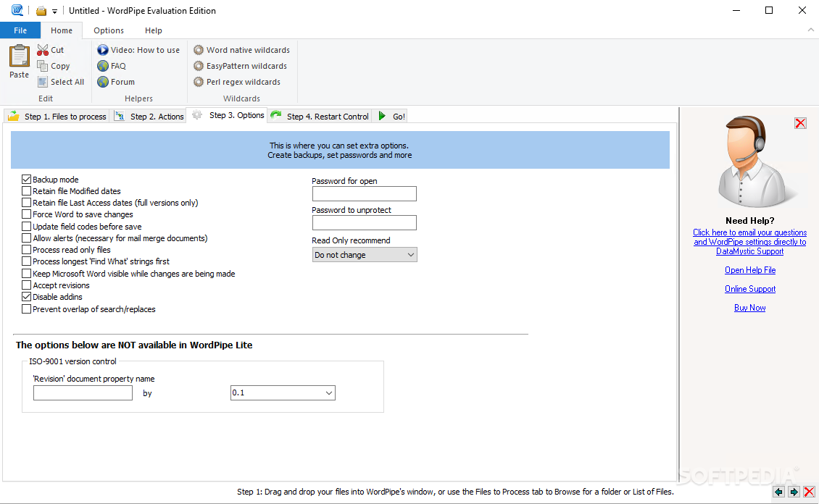
Task: Click the Revision document property name field
Action: pyautogui.click(x=83, y=393)
